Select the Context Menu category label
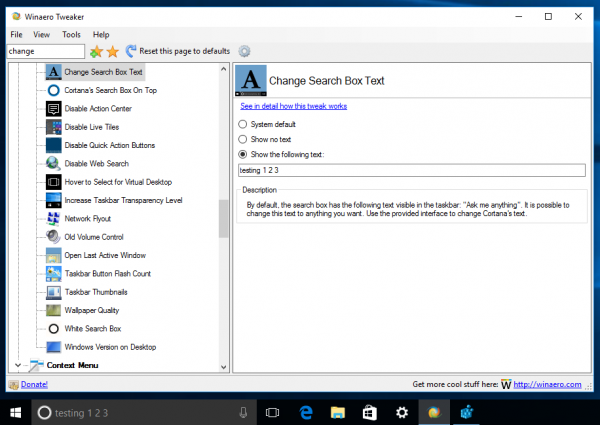Viewport: 600px width, 425px height. click(x=72, y=365)
